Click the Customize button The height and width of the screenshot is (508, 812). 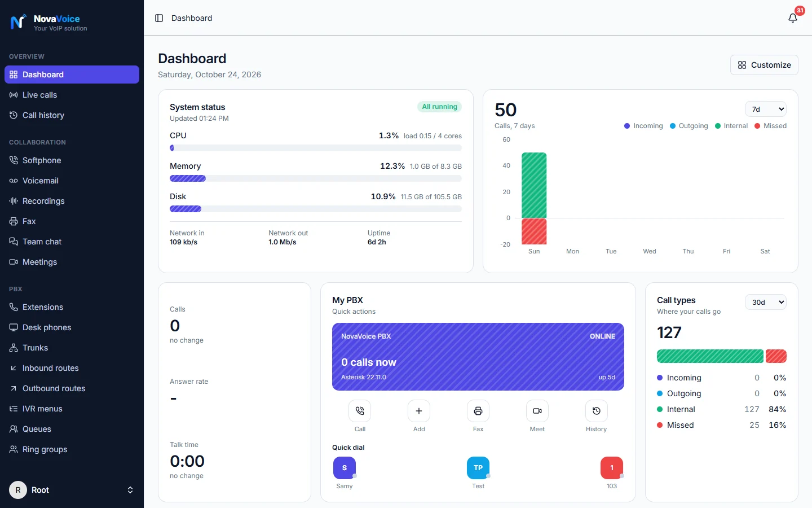[x=764, y=65]
